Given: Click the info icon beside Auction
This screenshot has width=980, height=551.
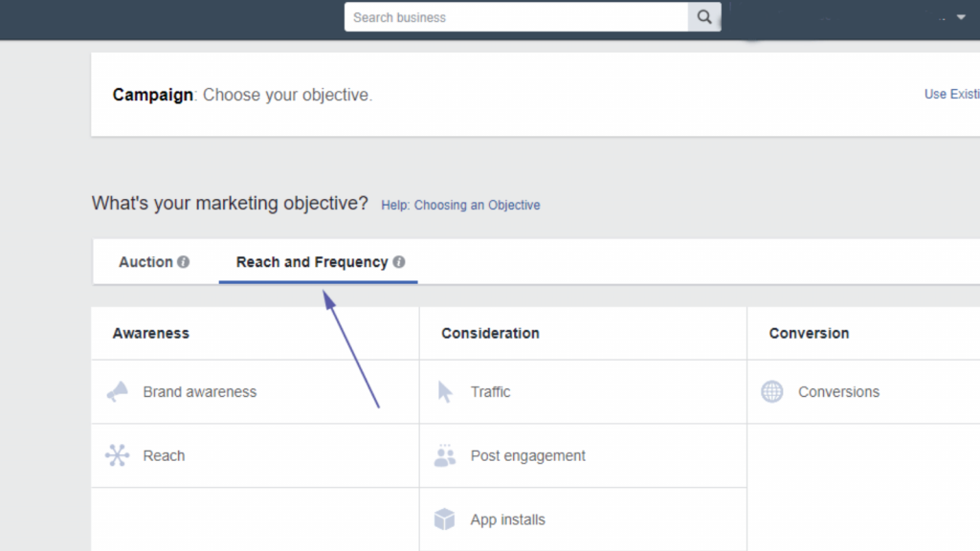Looking at the screenshot, I should (x=183, y=262).
